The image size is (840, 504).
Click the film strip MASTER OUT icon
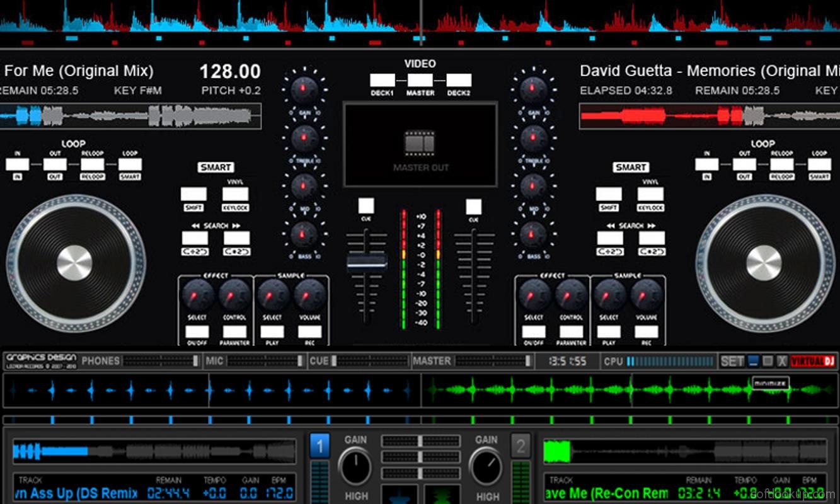[420, 143]
